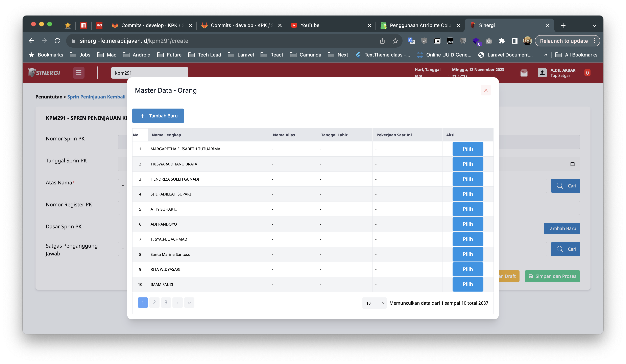Open the hamburger sidebar menu
Viewport: 626px width, 364px height.
[78, 73]
